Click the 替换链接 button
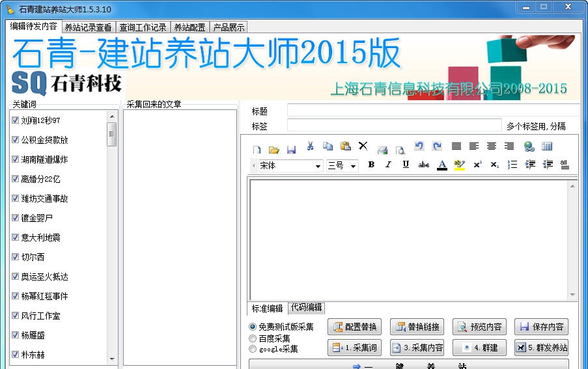 tap(417, 327)
